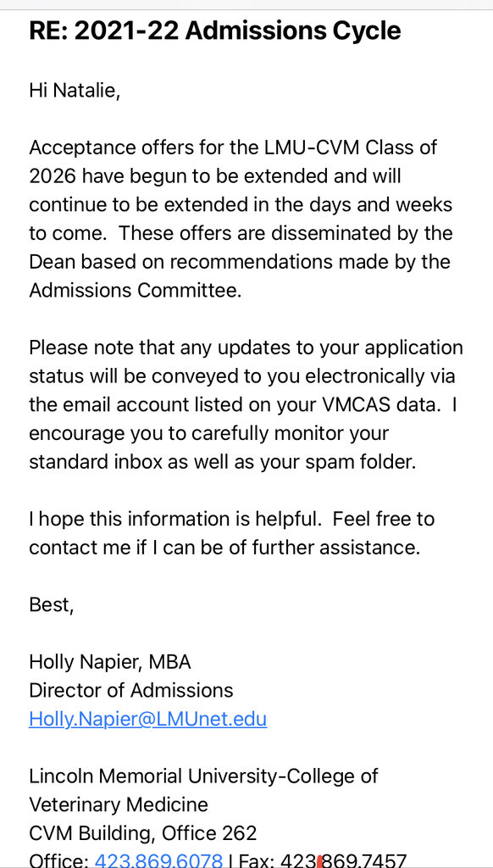Click the phrase 'Admissions Committee.'
The height and width of the screenshot is (868, 493).
(x=135, y=291)
